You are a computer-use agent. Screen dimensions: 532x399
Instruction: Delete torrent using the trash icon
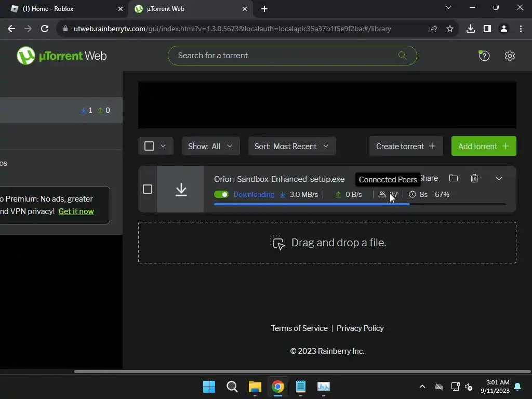point(474,178)
